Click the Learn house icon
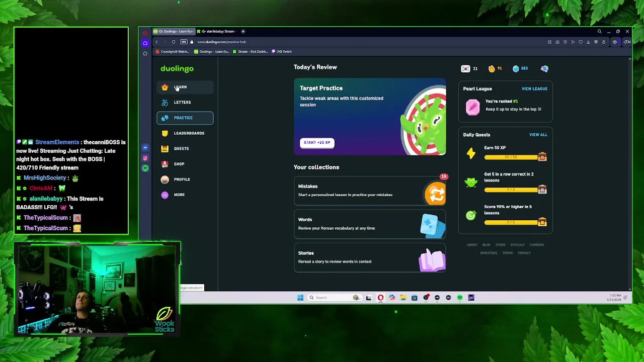This screenshot has width=644, height=362. pyautogui.click(x=165, y=87)
